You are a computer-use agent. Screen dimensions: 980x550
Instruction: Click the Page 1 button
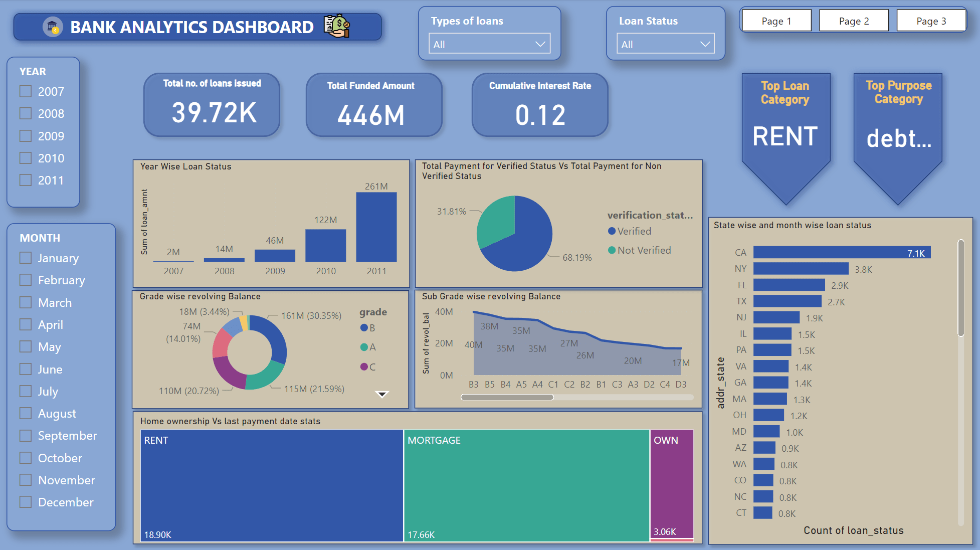click(776, 21)
